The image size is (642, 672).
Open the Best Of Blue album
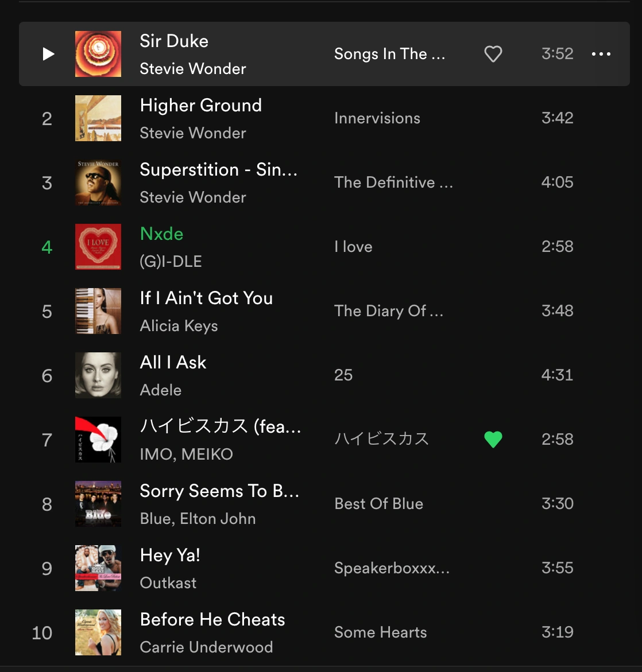(x=378, y=504)
